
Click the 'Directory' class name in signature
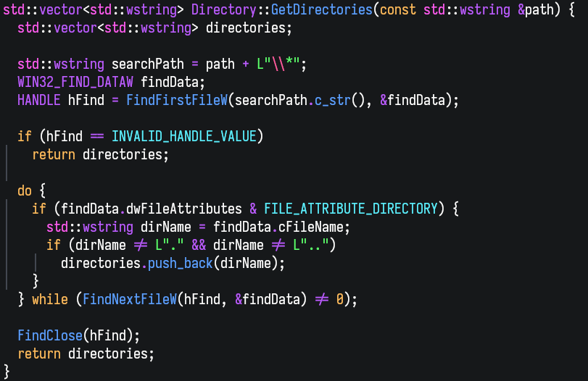point(224,9)
